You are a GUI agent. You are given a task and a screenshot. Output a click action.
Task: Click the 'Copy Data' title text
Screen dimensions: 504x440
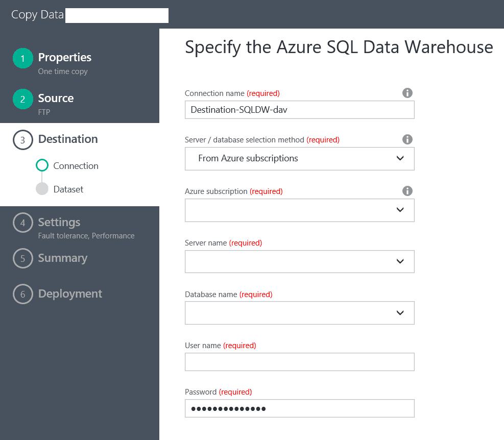coord(37,15)
